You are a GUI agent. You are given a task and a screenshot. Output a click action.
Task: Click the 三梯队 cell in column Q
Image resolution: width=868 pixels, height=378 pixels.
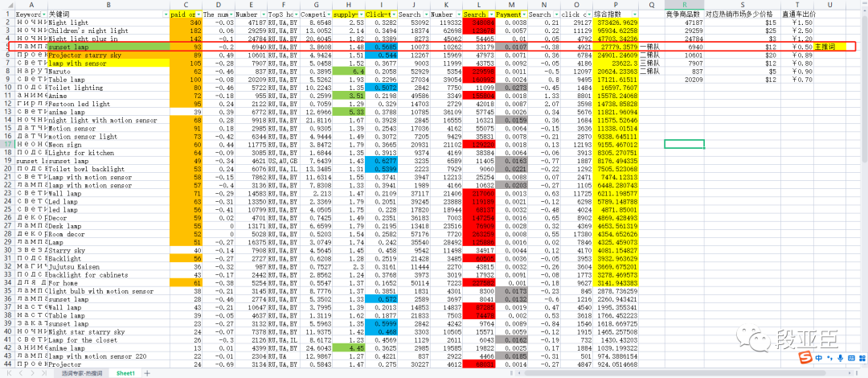652,64
